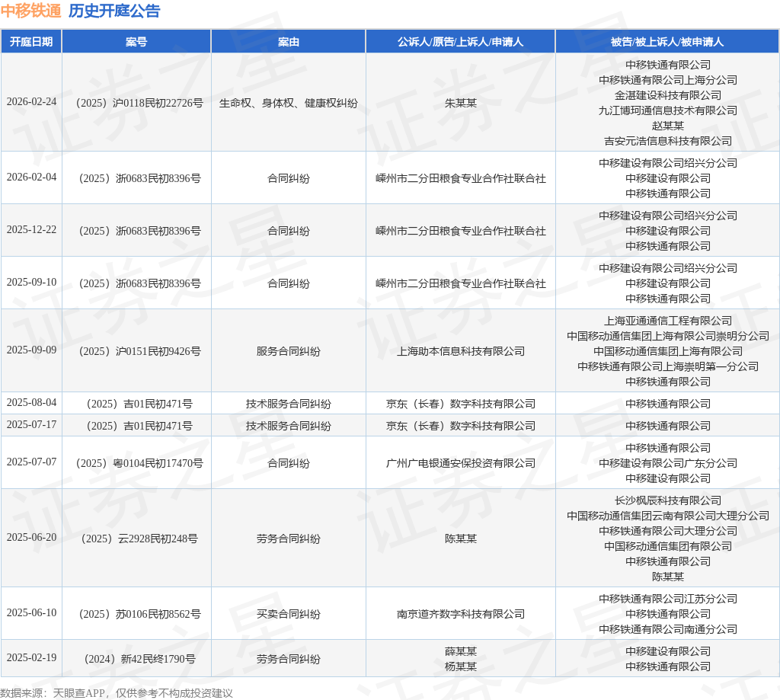Viewport: 780px width, 700px height.
Task: Click defendant 长沙枫辰科技有限公司
Action: (667, 500)
